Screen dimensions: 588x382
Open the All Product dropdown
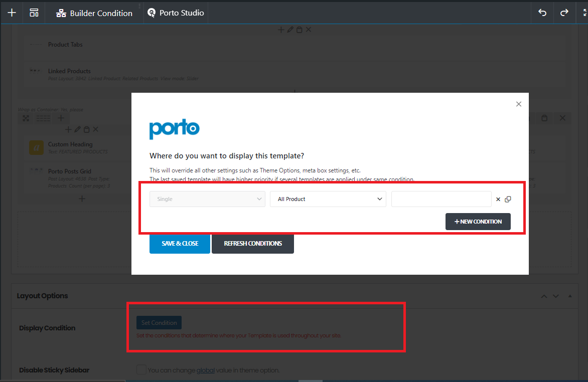(328, 199)
